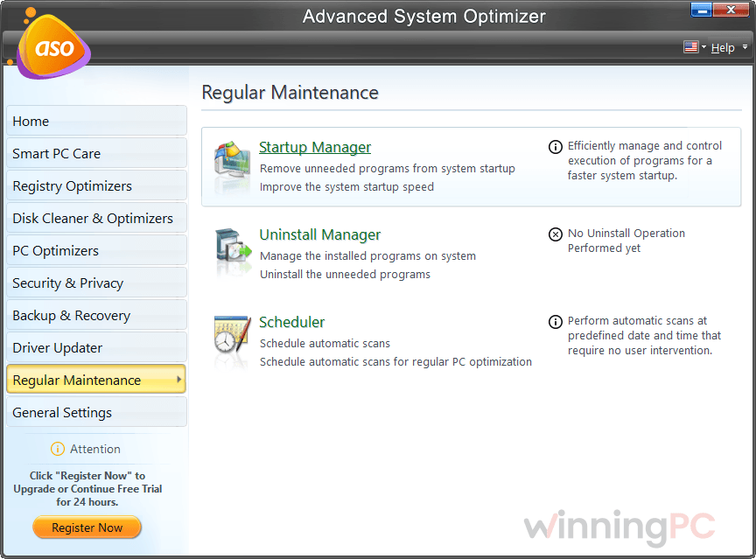The width and height of the screenshot is (756, 559).
Task: Click 'No Uninstall Operation Performed yet' status text
Action: [x=626, y=241]
